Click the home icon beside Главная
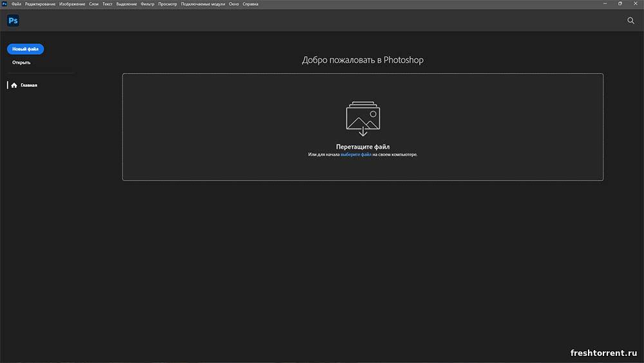 click(x=14, y=85)
